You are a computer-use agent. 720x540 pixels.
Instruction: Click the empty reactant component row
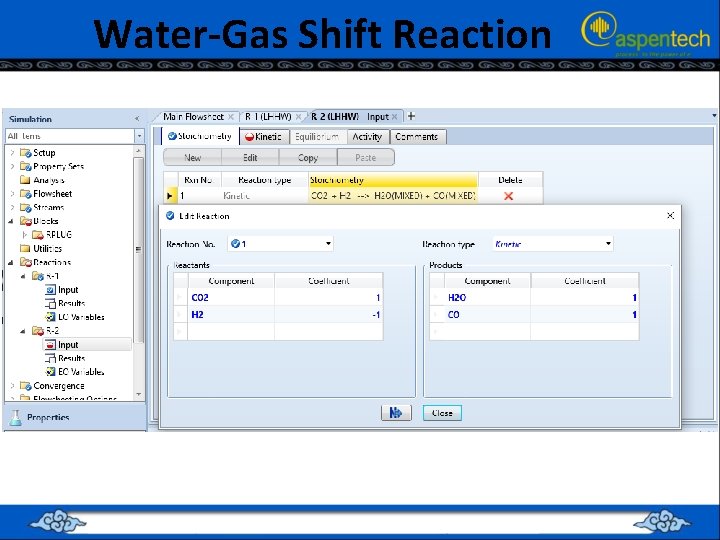[x=231, y=332]
